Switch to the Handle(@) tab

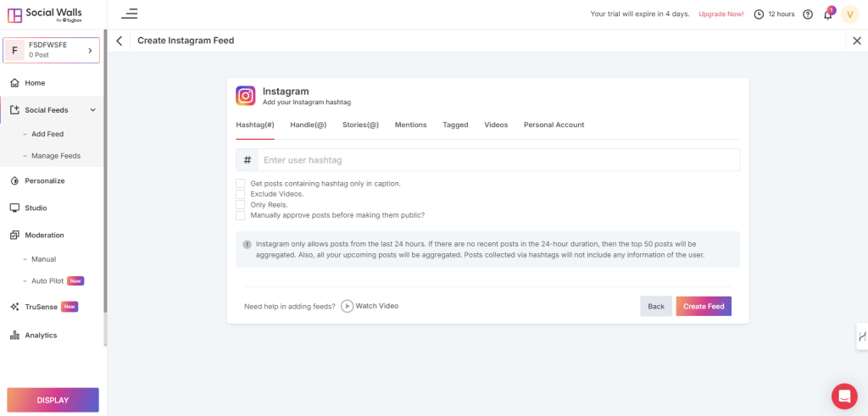coord(309,125)
